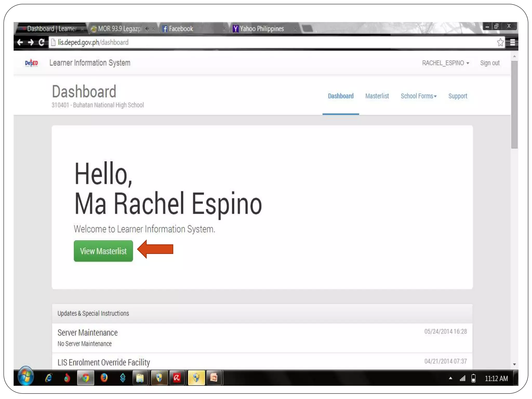Expand the School Forms dropdown

click(418, 96)
